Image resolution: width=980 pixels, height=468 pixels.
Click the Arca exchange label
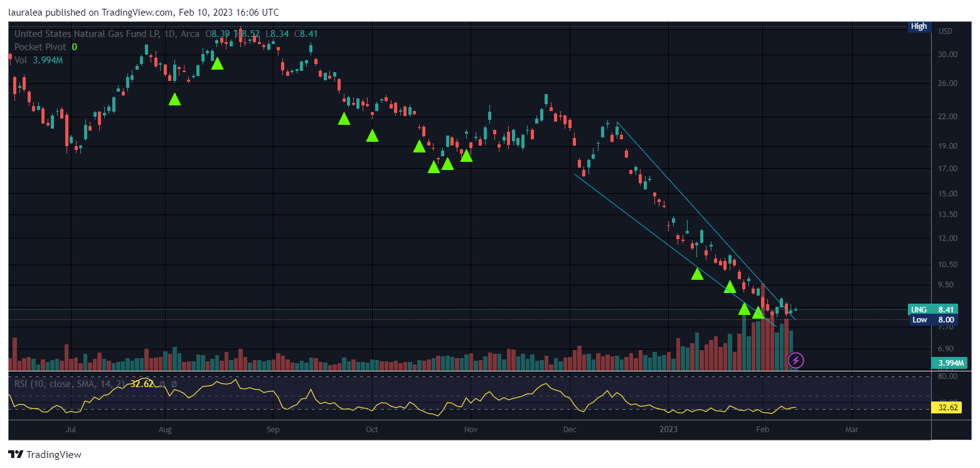pyautogui.click(x=190, y=34)
